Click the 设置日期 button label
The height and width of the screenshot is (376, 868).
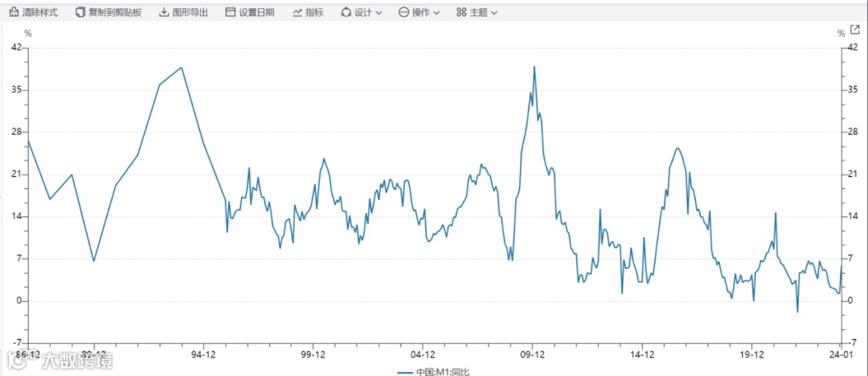pyautogui.click(x=256, y=12)
